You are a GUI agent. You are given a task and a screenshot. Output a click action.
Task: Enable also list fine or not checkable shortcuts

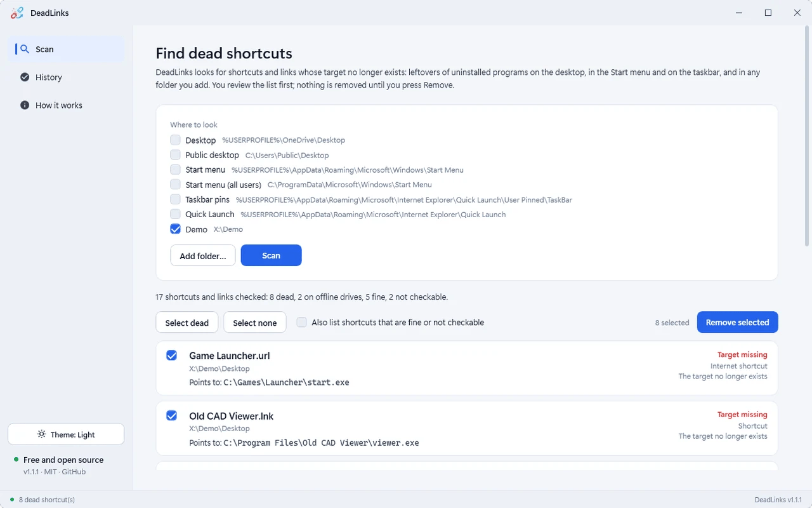tap(302, 322)
